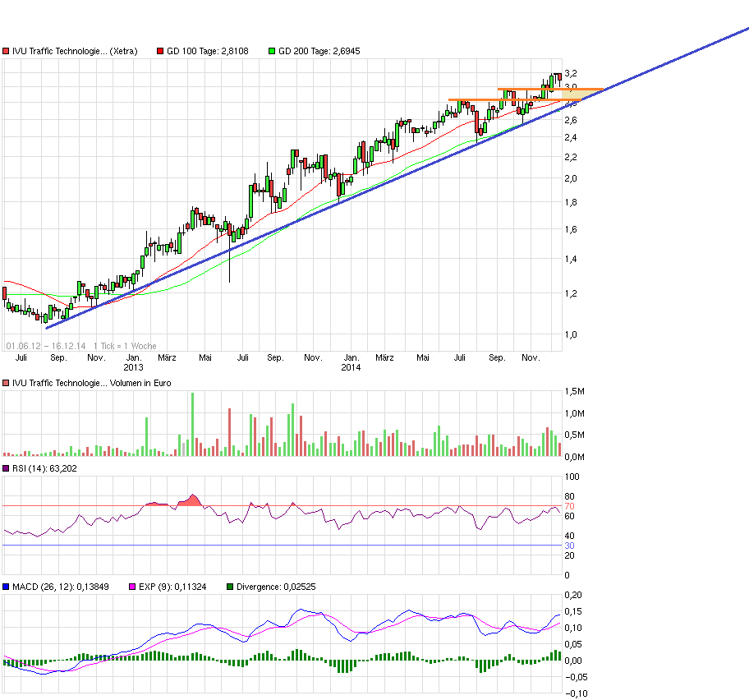Click the 3,2 price axis label
The width and height of the screenshot is (749, 700).
571,73
